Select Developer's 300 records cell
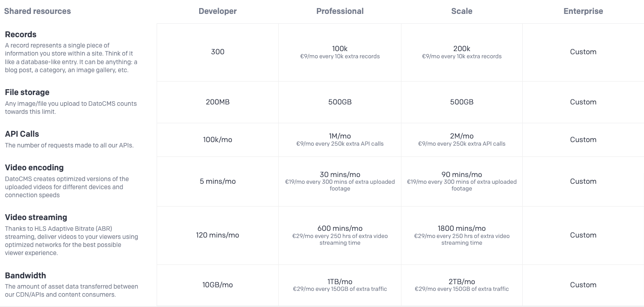Image resolution: width=644 pixels, height=307 pixels. 218,52
